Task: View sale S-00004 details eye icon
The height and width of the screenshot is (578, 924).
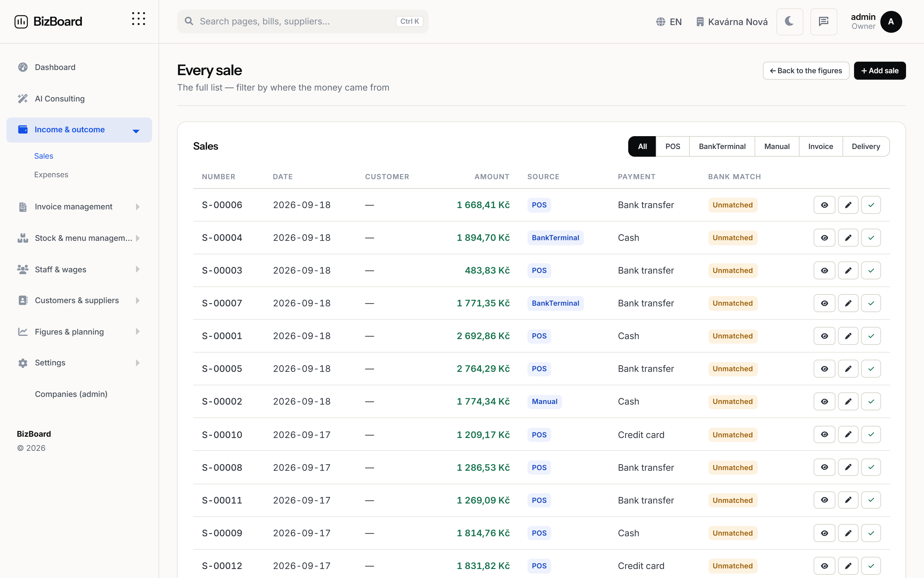Action: (824, 238)
